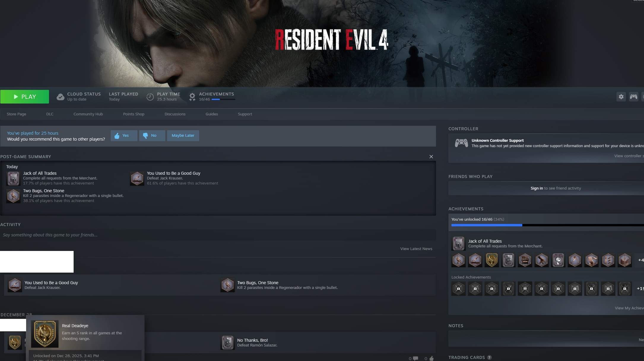Click the play time clock icon
Viewport: 644px width, 361px height.
pyautogui.click(x=150, y=97)
